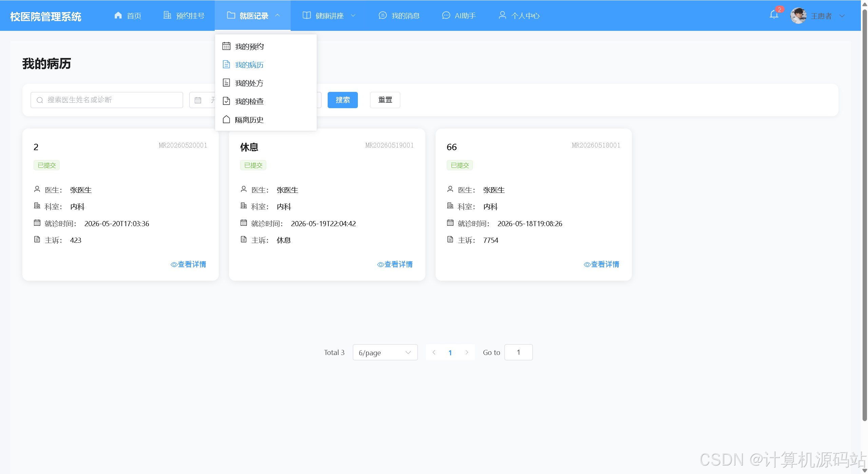Viewport: 868px width, 474px height.
Task: Open 个人中心 in the top navigation
Action: [x=519, y=16]
